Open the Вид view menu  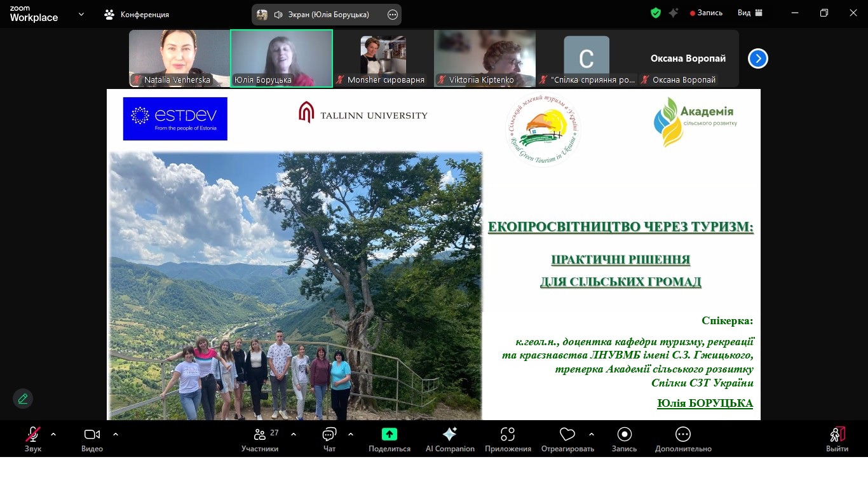click(750, 13)
